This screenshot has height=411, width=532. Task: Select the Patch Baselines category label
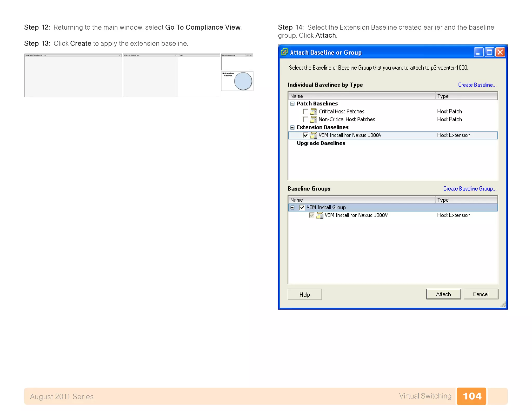point(317,103)
